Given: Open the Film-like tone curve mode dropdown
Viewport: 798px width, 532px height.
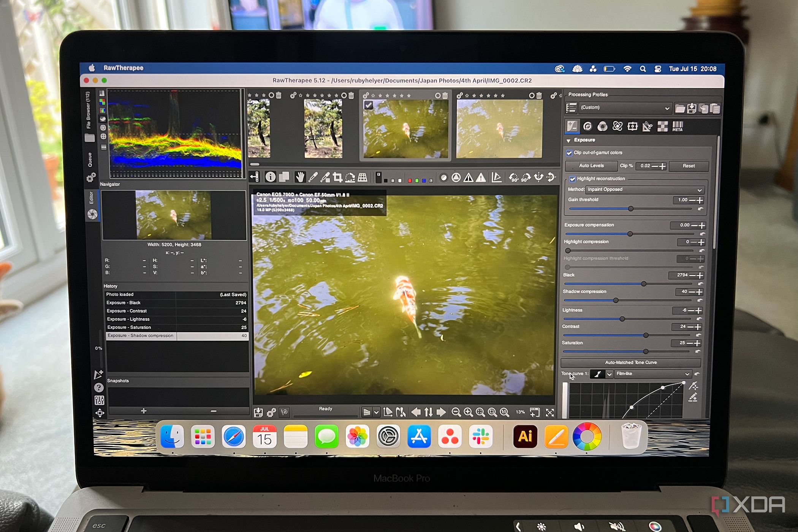Looking at the screenshot, I should (652, 374).
